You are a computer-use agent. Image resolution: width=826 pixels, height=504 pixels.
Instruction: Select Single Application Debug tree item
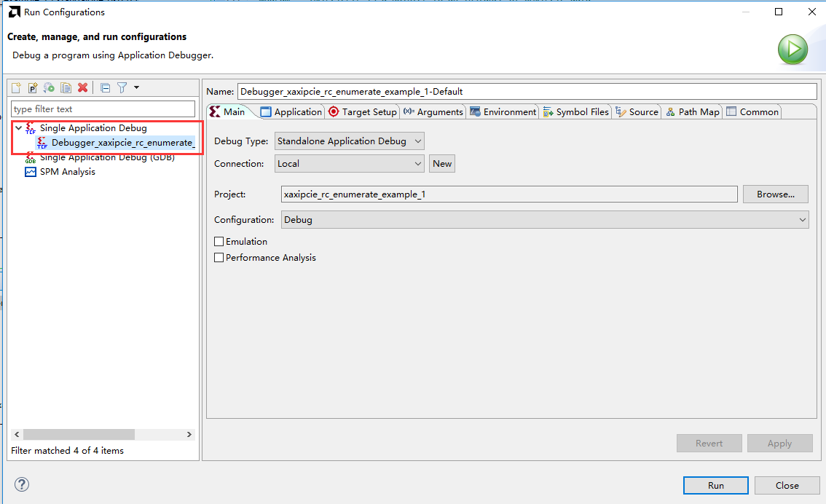tap(93, 128)
